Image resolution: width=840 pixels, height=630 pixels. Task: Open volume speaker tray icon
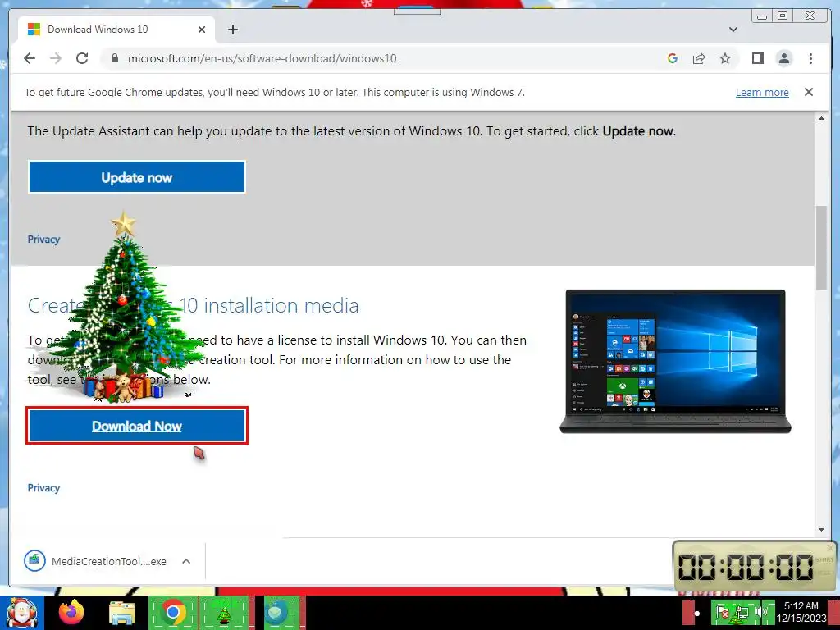point(760,612)
